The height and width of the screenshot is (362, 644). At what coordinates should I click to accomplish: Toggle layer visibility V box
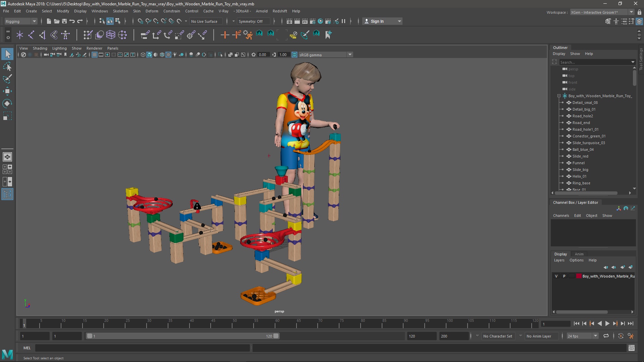[556, 276]
